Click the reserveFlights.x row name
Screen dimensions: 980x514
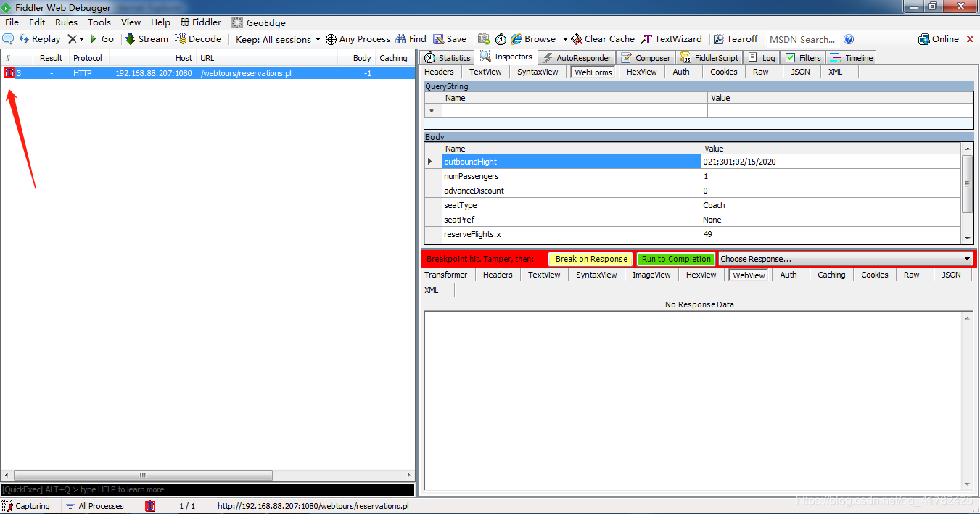click(x=572, y=234)
